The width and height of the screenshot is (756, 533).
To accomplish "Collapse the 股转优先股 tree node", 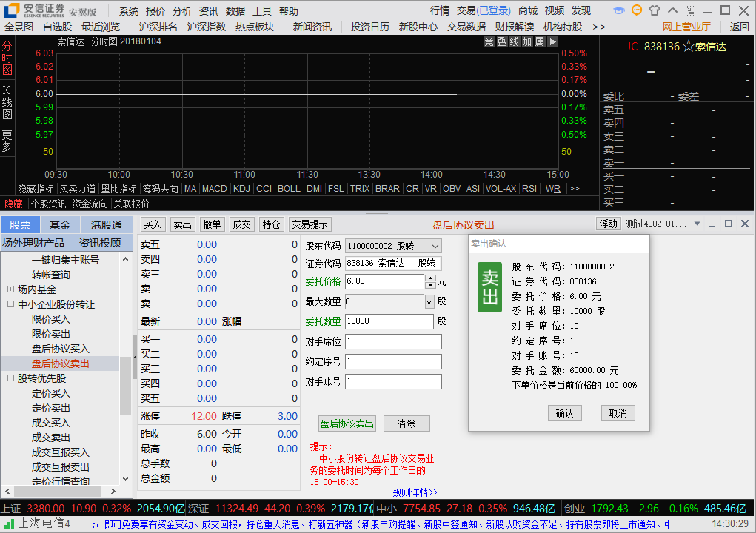I will [x=10, y=378].
